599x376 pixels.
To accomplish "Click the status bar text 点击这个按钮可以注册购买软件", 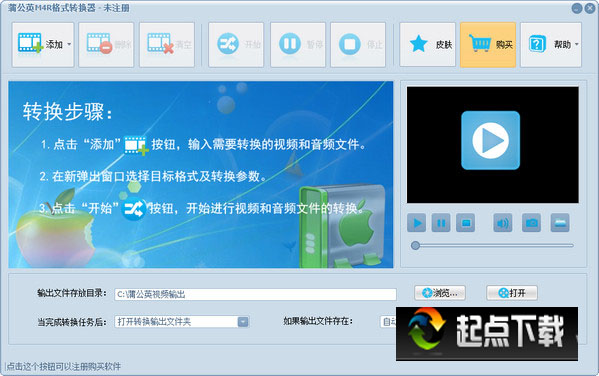I will click(63, 367).
